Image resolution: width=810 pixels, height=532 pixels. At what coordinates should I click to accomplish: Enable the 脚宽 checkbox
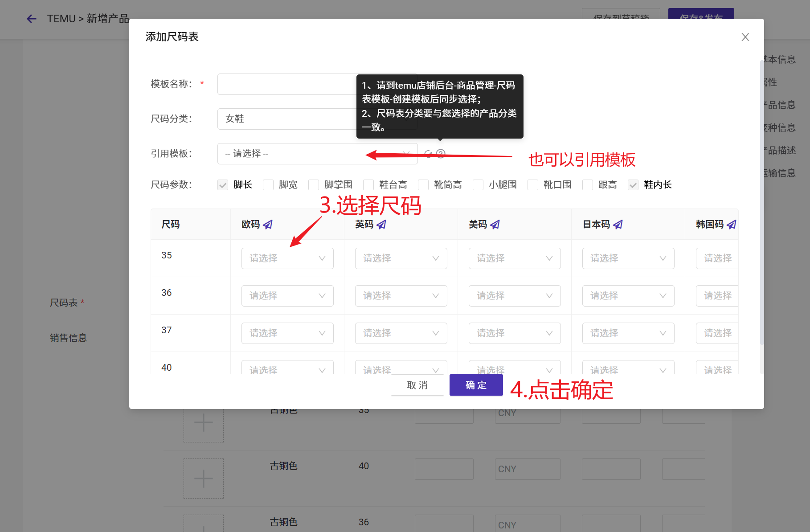(x=268, y=185)
